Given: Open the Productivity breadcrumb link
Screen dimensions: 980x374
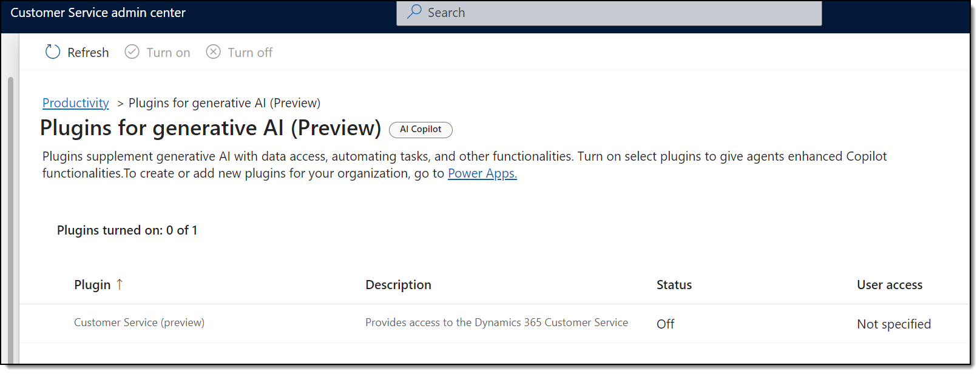Looking at the screenshot, I should point(76,103).
